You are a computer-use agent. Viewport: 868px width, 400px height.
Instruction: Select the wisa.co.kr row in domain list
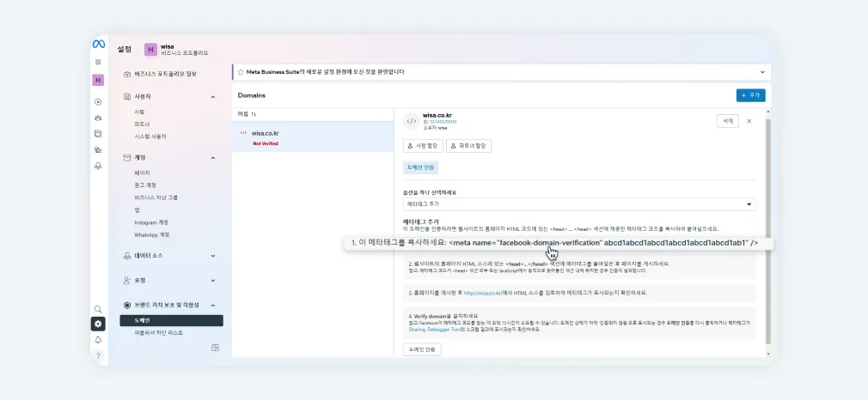(313, 137)
